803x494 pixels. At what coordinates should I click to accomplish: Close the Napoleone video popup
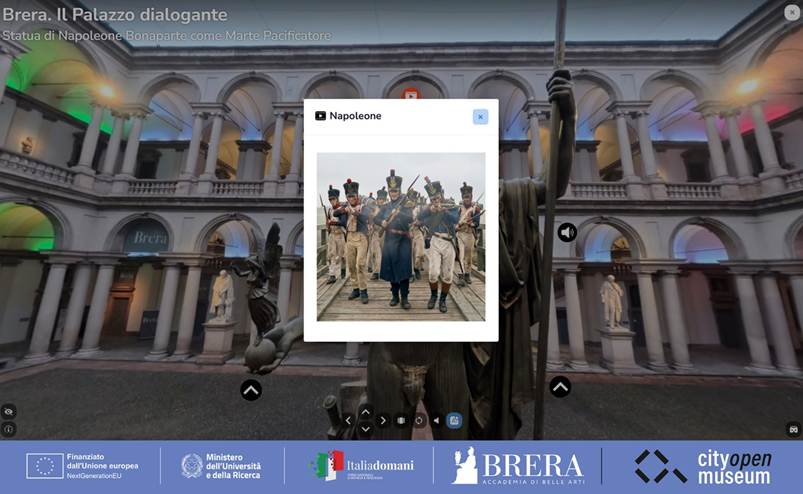pyautogui.click(x=480, y=116)
